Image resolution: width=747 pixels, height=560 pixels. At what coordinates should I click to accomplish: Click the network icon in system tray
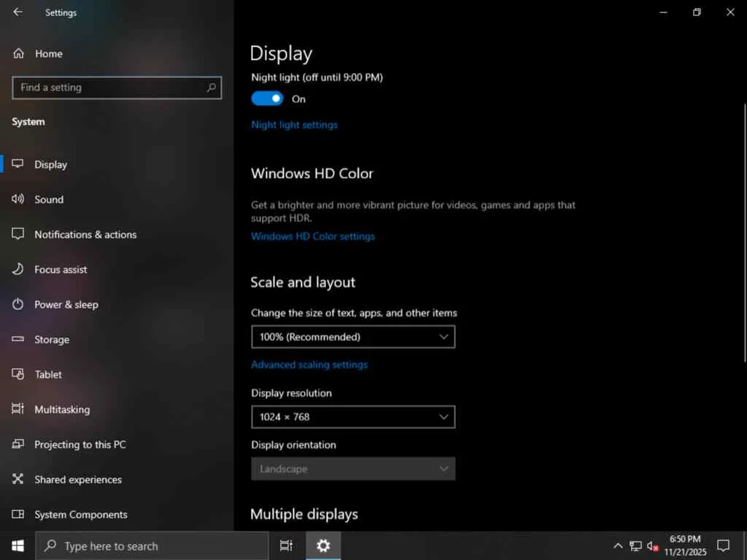pyautogui.click(x=635, y=546)
